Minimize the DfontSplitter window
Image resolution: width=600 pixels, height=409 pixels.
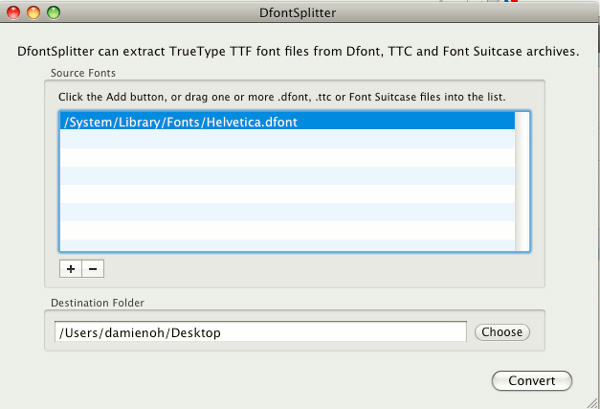pos(34,13)
